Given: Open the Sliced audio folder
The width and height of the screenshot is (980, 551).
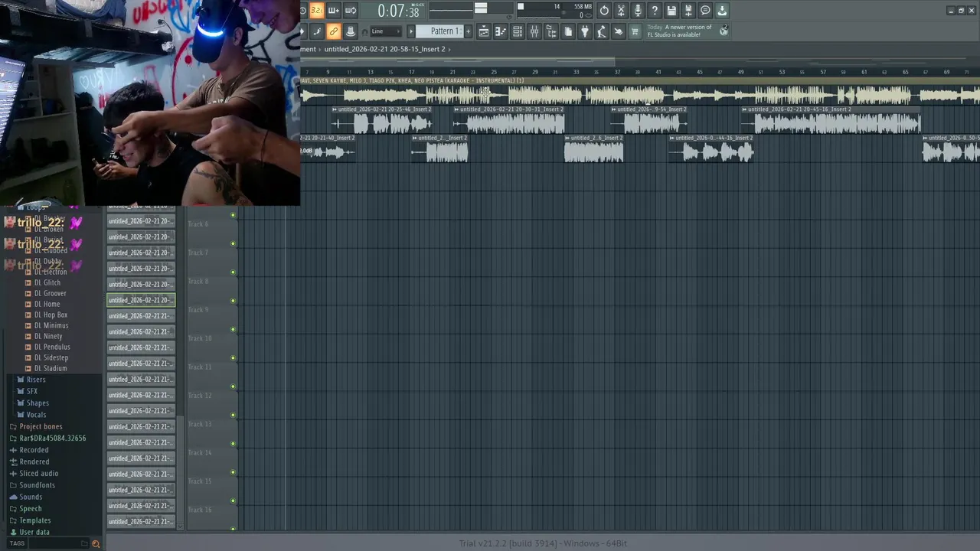Looking at the screenshot, I should (39, 474).
